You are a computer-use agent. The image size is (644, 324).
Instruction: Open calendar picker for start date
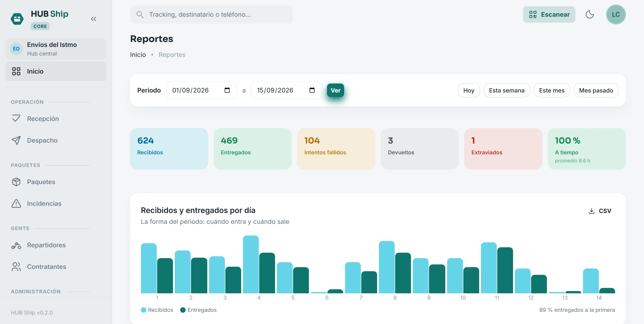[x=227, y=90]
